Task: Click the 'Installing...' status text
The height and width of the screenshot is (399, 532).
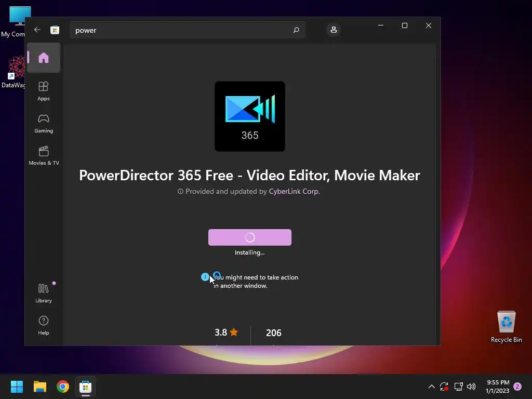Action: tap(250, 252)
